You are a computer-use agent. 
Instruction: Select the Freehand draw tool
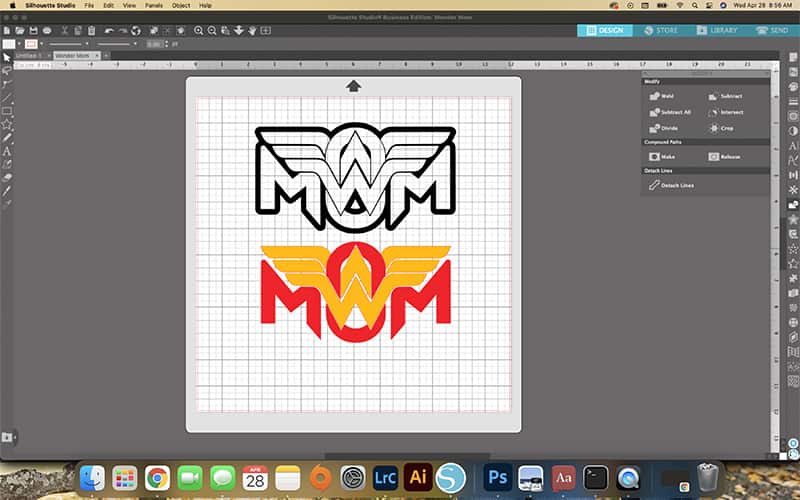pos(7,137)
